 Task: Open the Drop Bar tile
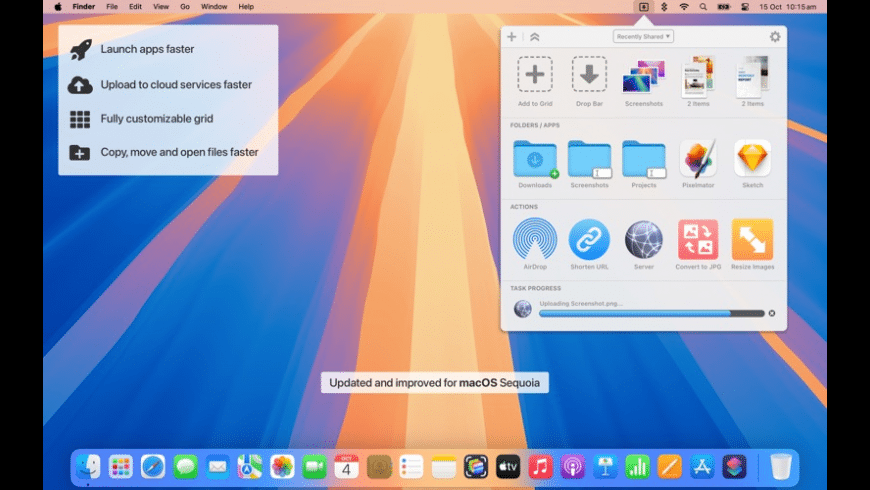tap(589, 74)
